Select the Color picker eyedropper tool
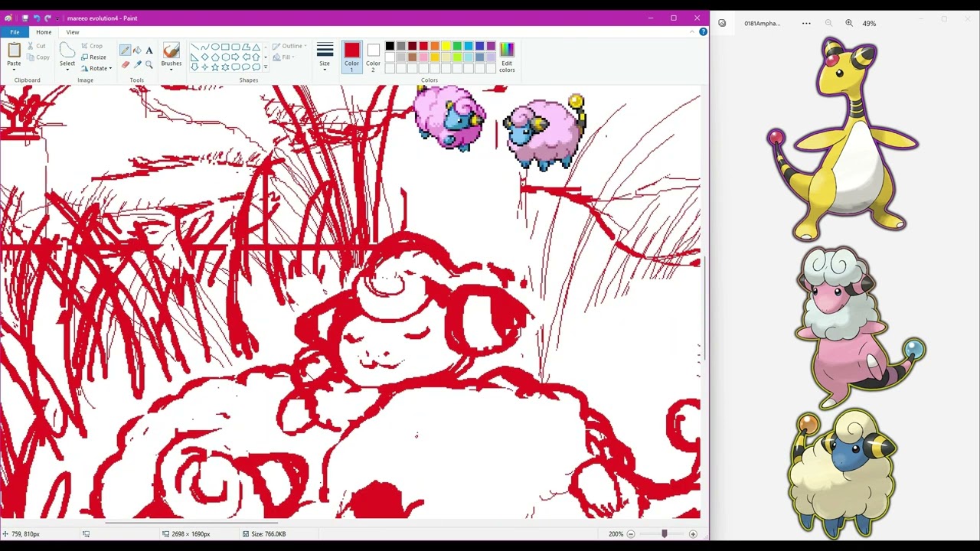Screen dimensions: 980x551 point(137,64)
